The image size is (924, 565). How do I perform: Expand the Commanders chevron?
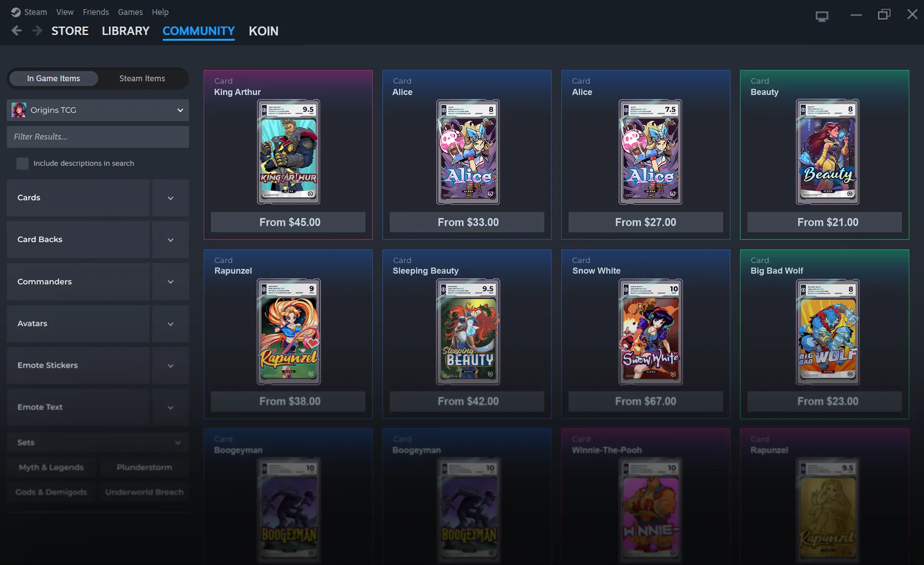170,282
